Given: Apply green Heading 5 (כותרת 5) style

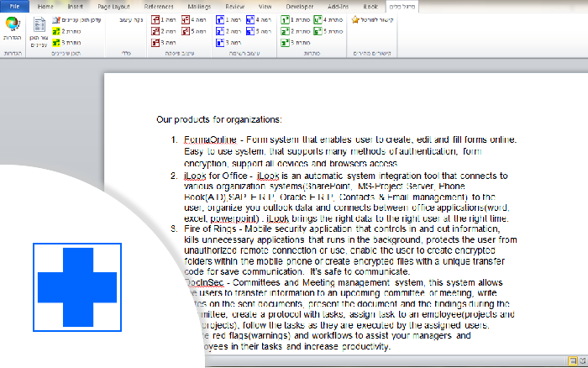Looking at the screenshot, I should (x=328, y=32).
